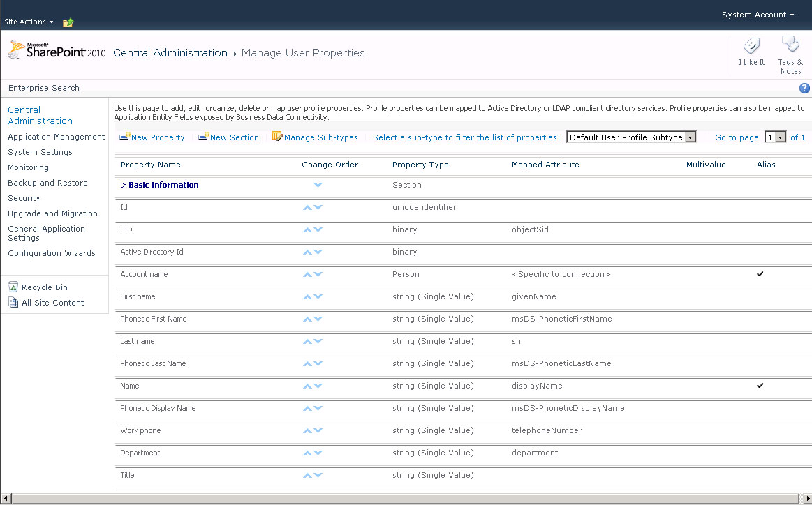This screenshot has height=505, width=812.
Task: Go to Application Management
Action: (57, 137)
